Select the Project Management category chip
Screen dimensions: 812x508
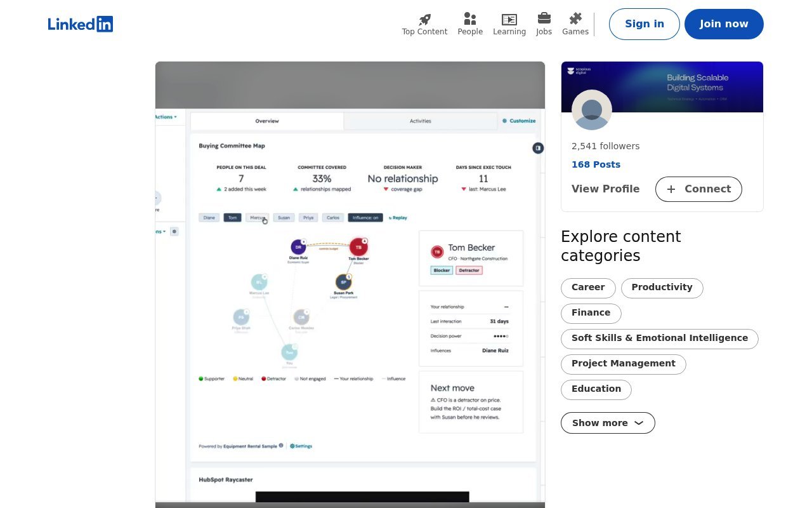tap(623, 364)
